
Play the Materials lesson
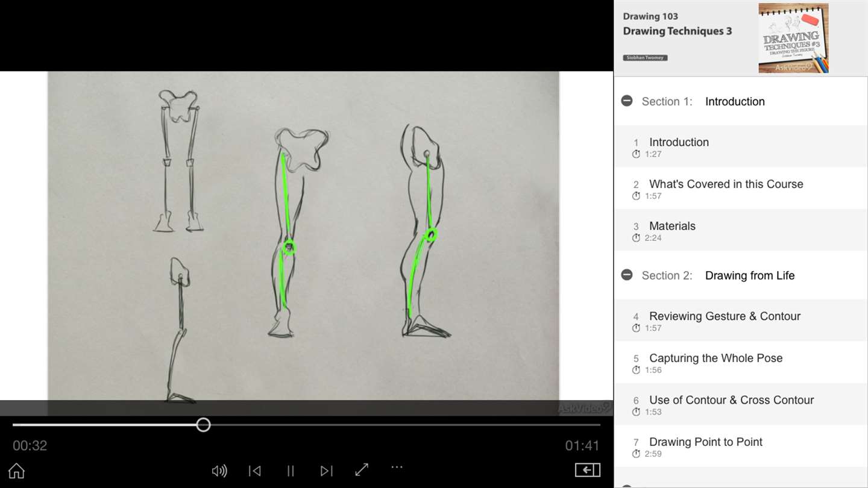(741, 230)
